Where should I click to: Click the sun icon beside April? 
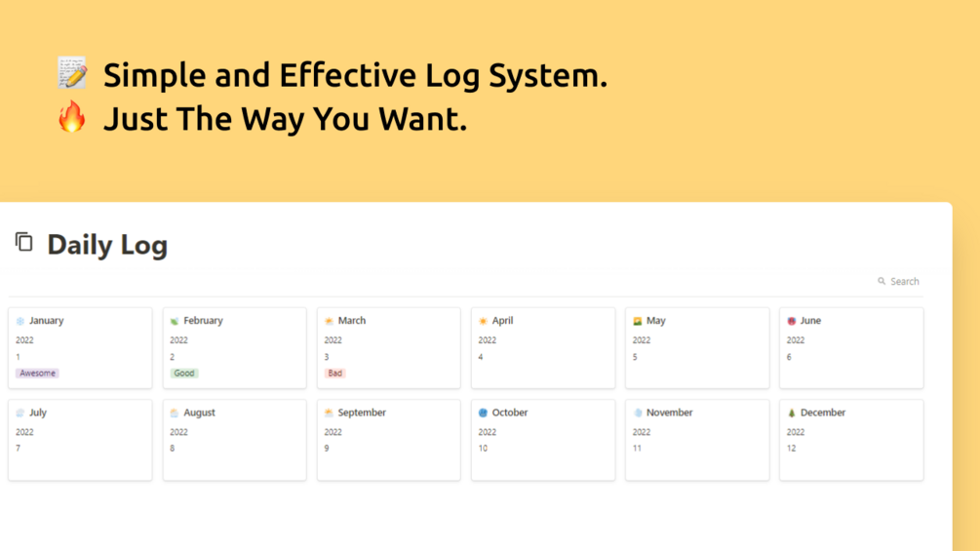[483, 321]
